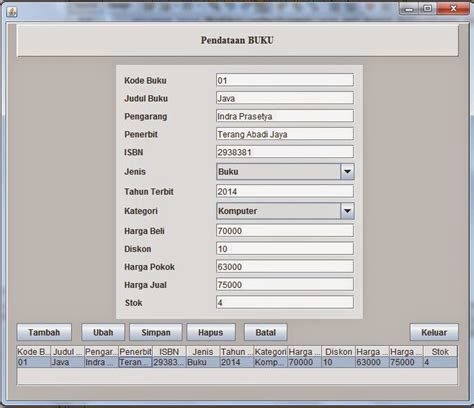Select table cell '70000' in the row
The height and width of the screenshot is (408, 474).
tap(305, 362)
